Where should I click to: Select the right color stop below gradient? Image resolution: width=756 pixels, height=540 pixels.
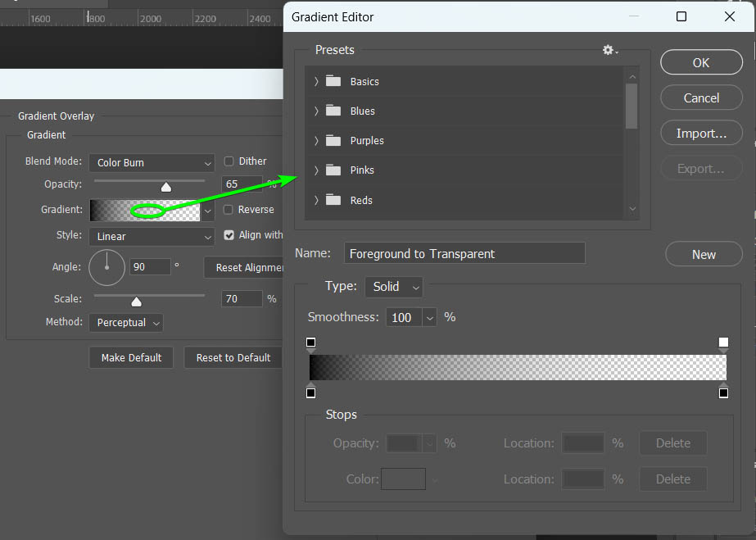pos(723,393)
